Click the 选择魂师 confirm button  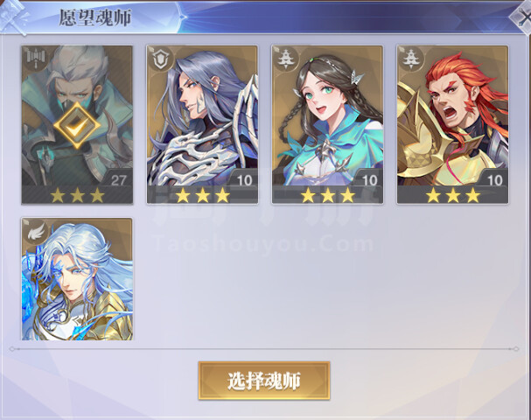coord(264,381)
